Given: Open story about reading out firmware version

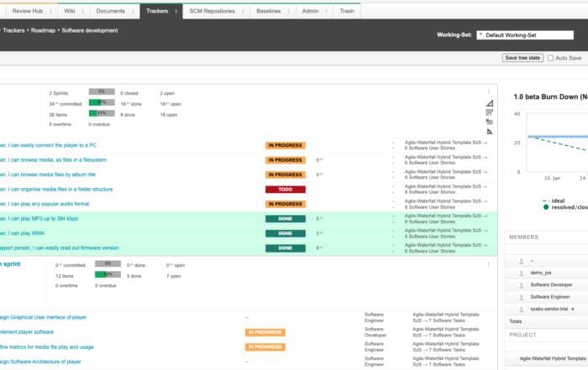Looking at the screenshot, I should pos(60,248).
